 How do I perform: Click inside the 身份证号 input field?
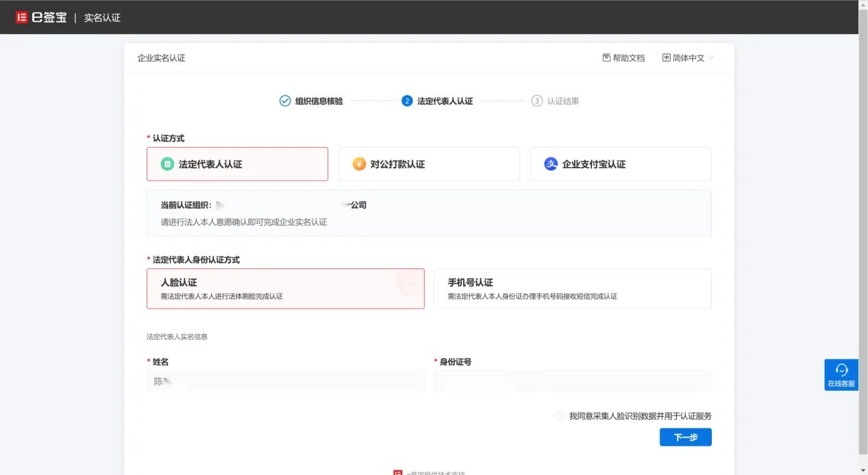tap(573, 381)
